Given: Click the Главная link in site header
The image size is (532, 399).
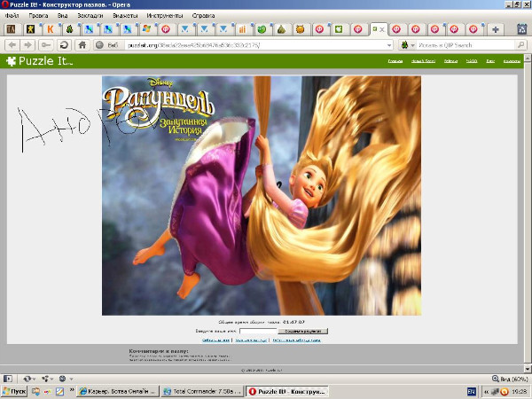Looking at the screenshot, I should tap(395, 61).
